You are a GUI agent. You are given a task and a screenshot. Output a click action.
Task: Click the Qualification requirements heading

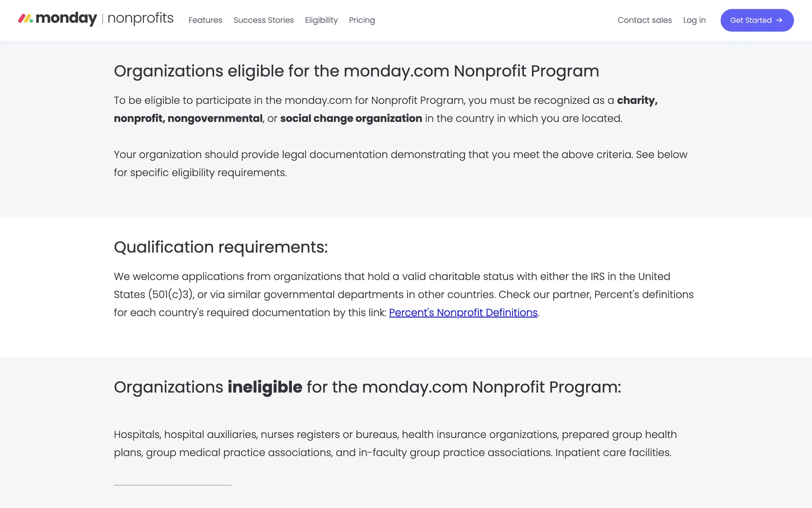click(221, 247)
